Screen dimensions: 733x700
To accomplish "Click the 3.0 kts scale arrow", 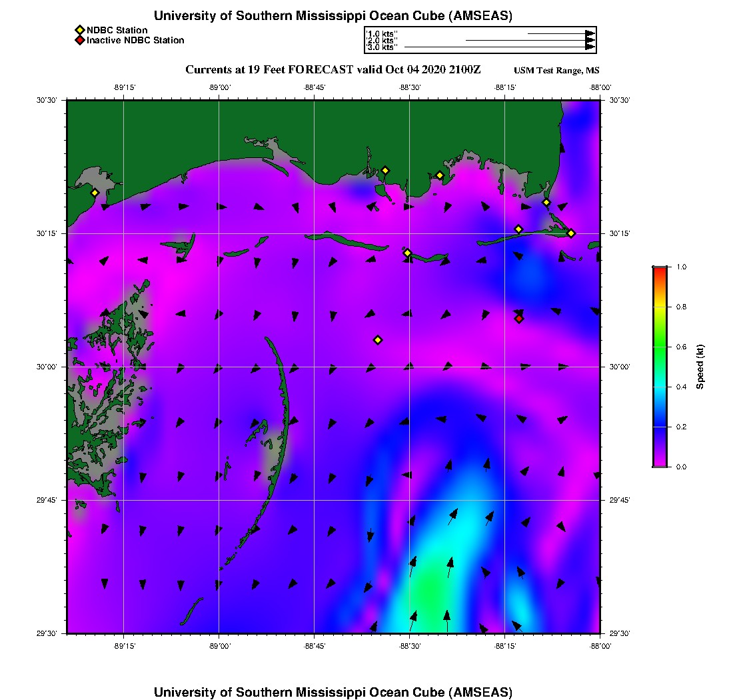I will click(x=499, y=47).
